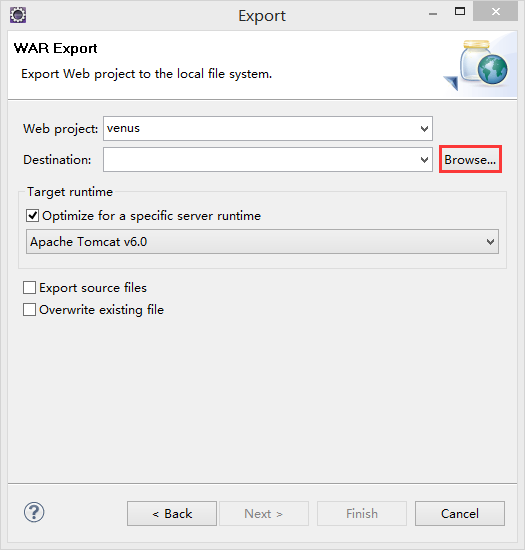The image size is (525, 550).
Task: Click the Finish button
Action: coord(362,514)
